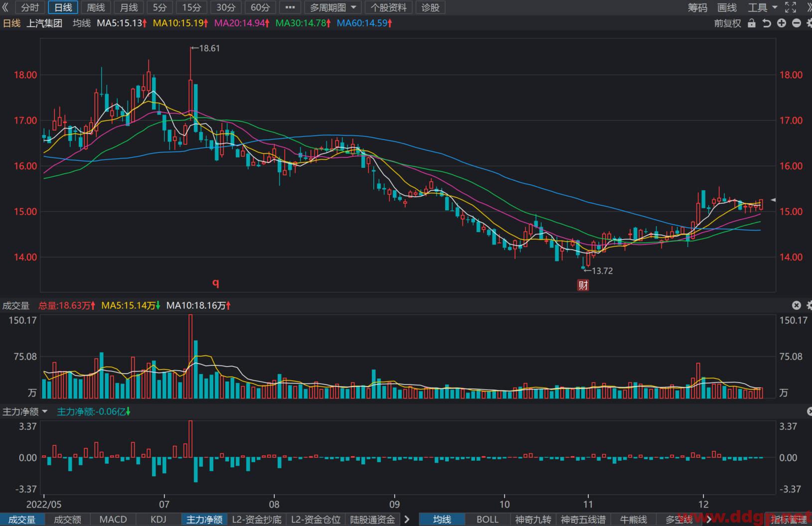Zoom out with the minus icon

click(x=797, y=23)
